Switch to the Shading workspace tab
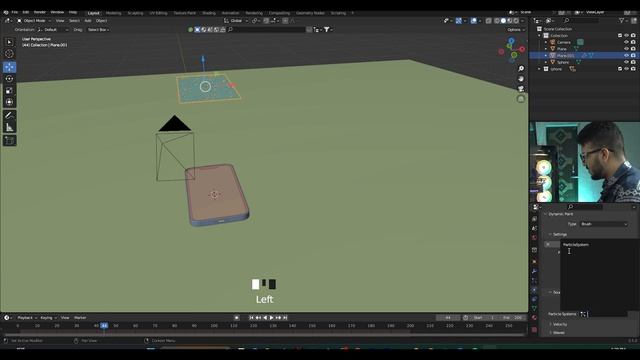Viewport: 640px width, 360px height. pos(209,13)
